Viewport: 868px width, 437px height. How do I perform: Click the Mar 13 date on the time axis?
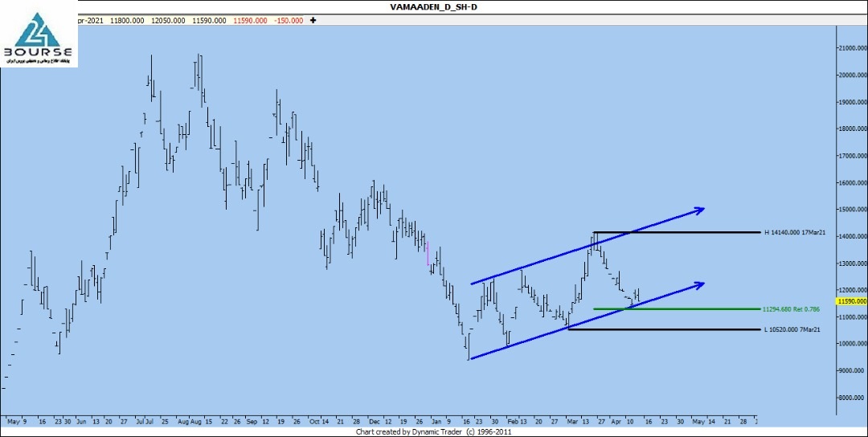579,422
